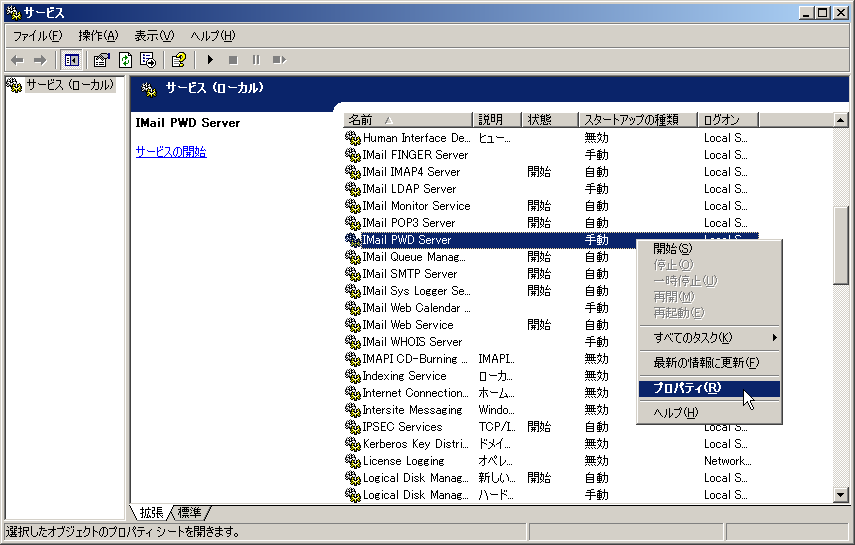The image size is (855, 545).
Task: Click gear icon of Indexing Service row
Action: [x=353, y=376]
